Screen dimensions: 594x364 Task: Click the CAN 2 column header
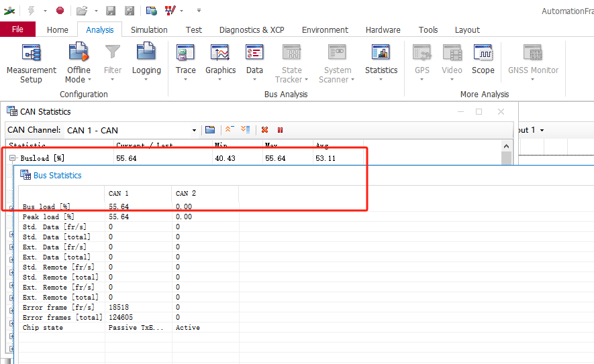(205, 193)
